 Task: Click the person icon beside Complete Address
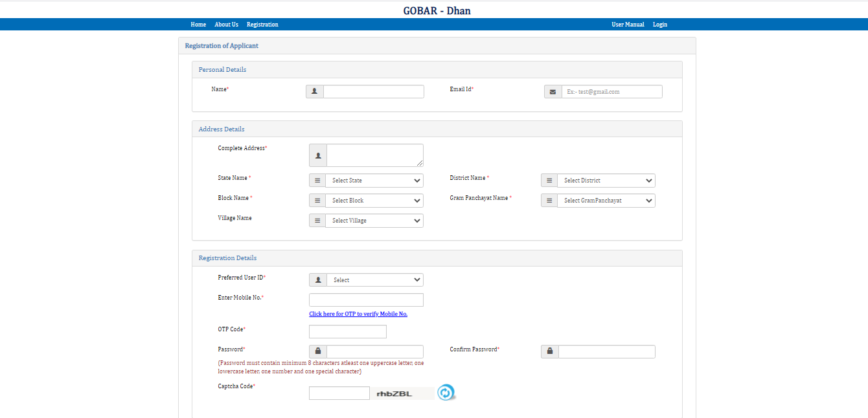click(x=318, y=155)
